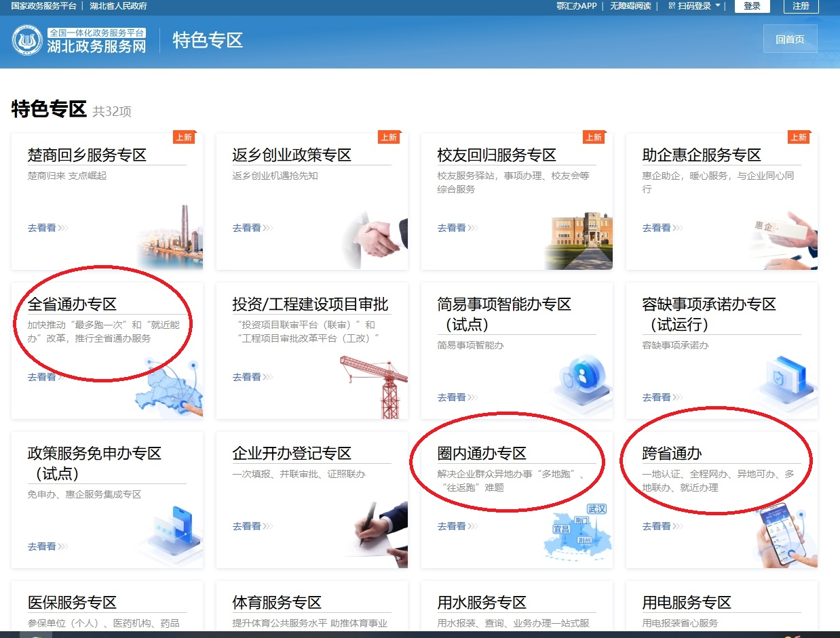Click the Hubei government service logo emblem

tap(27, 41)
